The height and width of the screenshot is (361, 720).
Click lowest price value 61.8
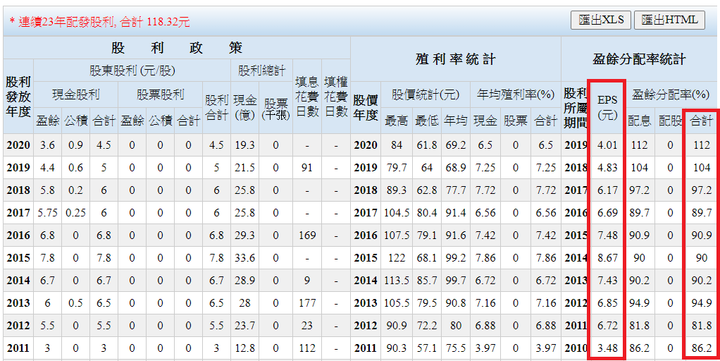pos(427,146)
